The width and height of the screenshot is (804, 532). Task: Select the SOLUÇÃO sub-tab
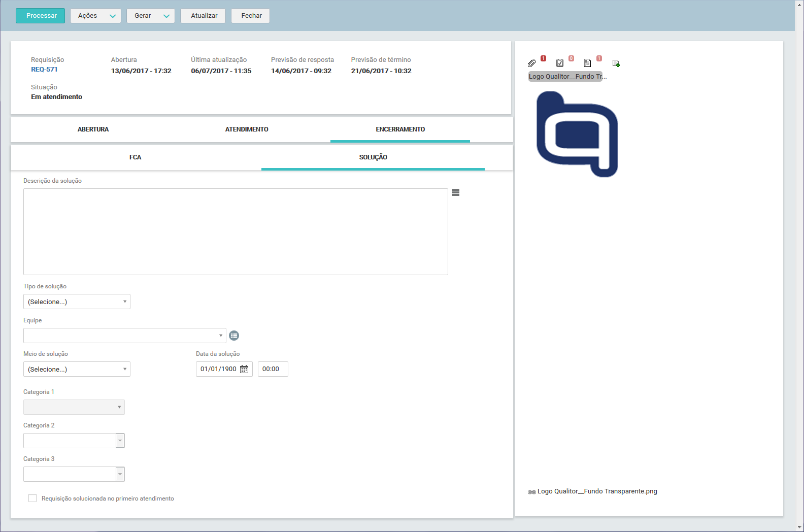(373, 157)
